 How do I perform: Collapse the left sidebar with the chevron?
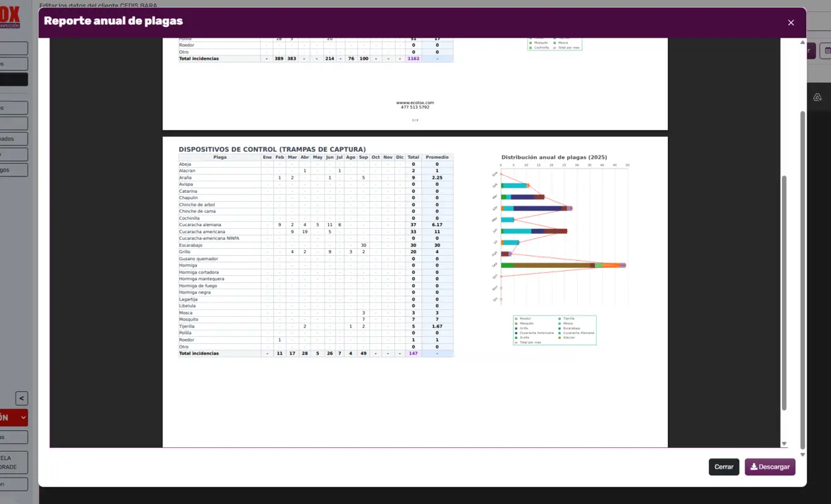(x=21, y=398)
